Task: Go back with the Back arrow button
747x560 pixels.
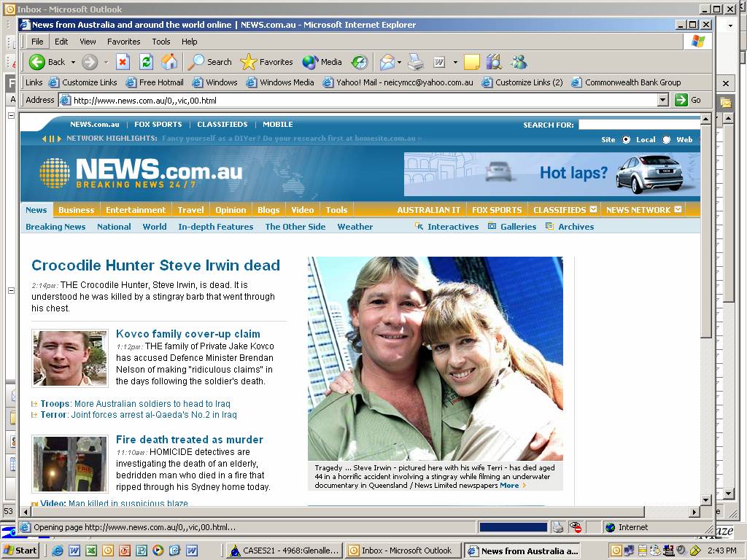Action: [46, 62]
